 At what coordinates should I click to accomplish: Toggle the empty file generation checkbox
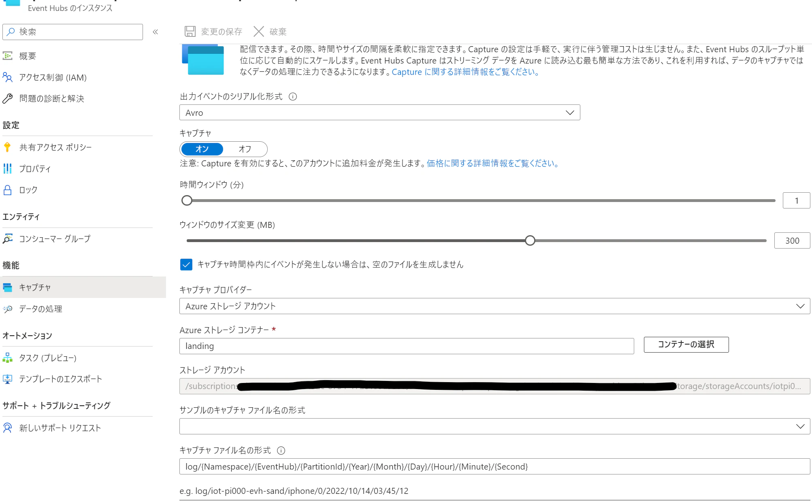pyautogui.click(x=186, y=264)
